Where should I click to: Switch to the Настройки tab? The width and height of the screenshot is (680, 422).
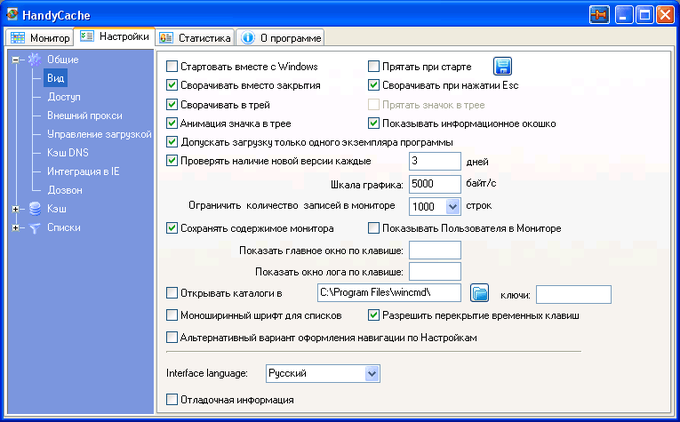[114, 36]
